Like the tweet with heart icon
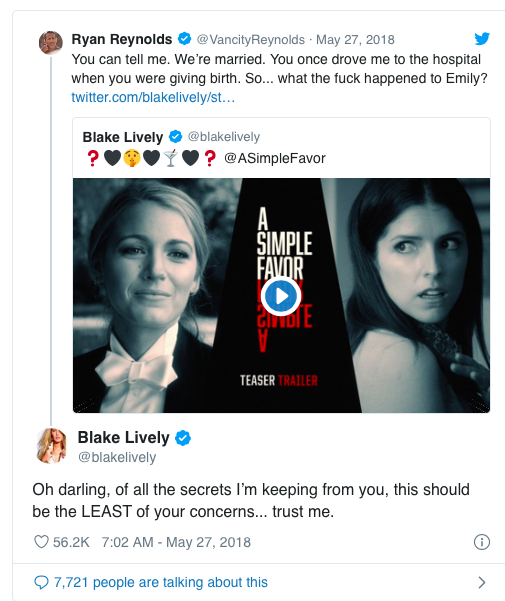 (41, 542)
